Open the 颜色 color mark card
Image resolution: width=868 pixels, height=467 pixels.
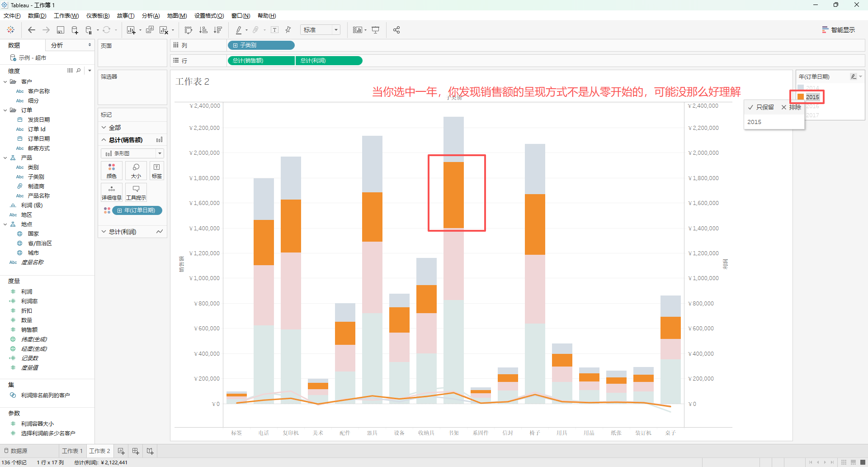(x=112, y=171)
